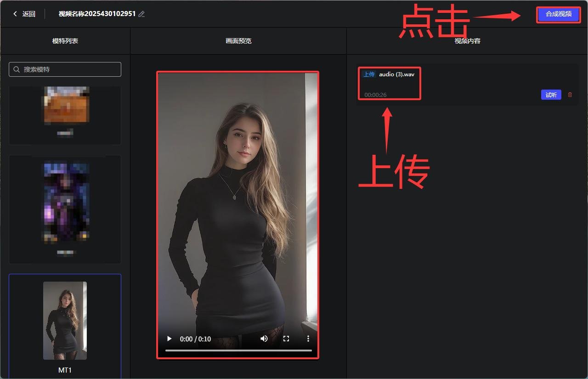Enter fullscreen using the player's fullscreen icon
This screenshot has height=379, width=588.
click(286, 339)
